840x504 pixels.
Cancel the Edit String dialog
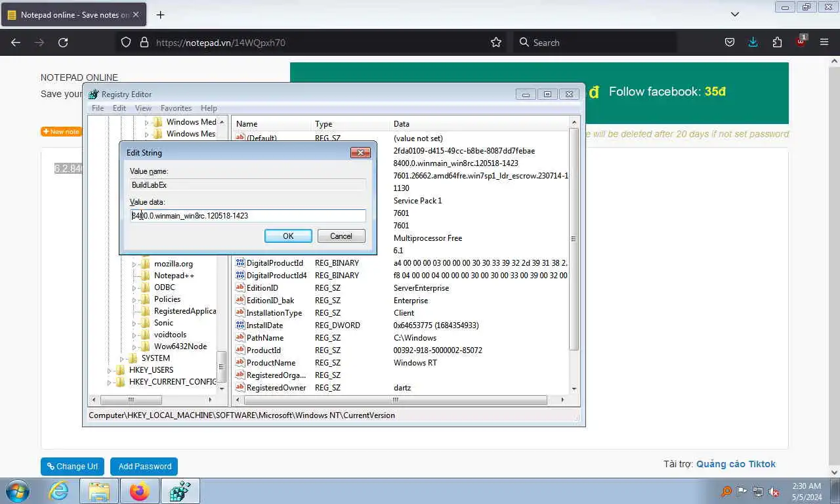pos(341,236)
